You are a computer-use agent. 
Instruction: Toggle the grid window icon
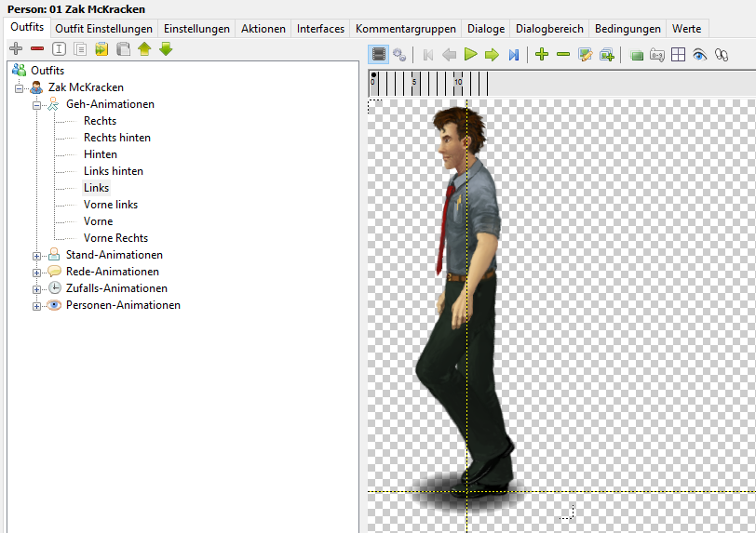[x=679, y=55]
